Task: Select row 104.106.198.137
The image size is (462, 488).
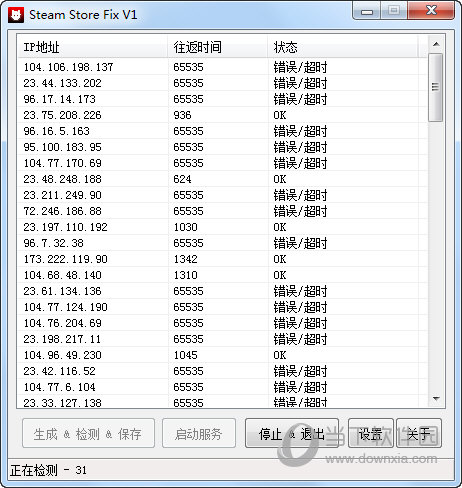Action: (x=222, y=67)
